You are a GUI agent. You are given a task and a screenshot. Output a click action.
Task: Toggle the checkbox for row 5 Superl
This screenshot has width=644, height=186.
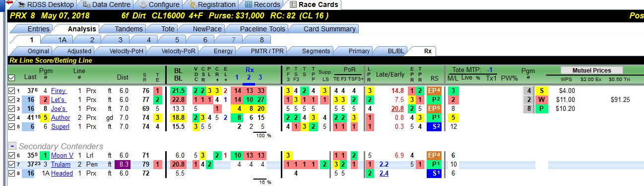(12, 127)
